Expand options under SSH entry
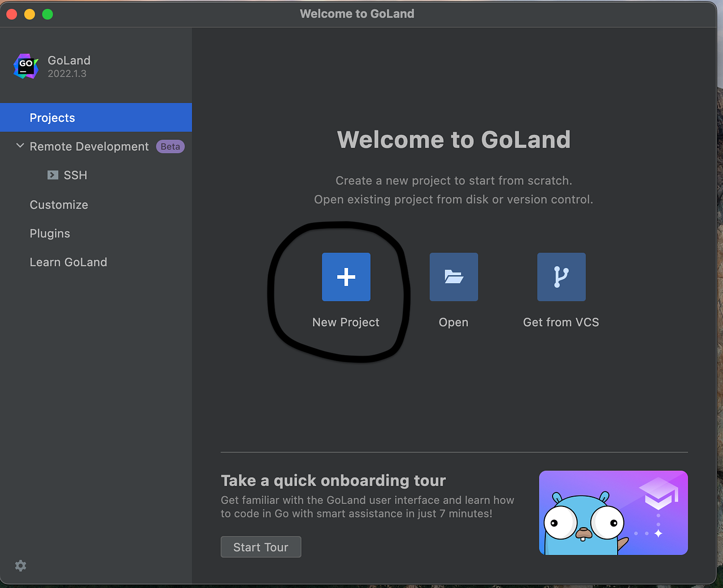Image resolution: width=723 pixels, height=588 pixels. click(x=53, y=175)
